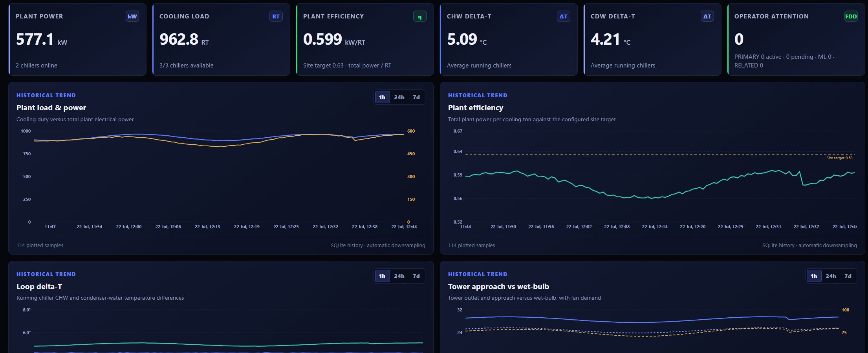Click the OPERATOR ATTENTION card heading
The height and width of the screenshot is (353, 868).
point(771,16)
